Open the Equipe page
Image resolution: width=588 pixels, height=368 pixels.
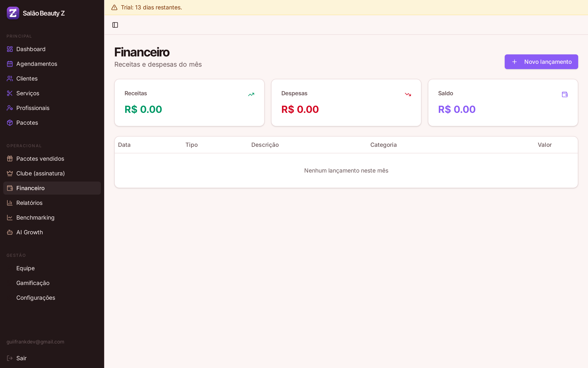52,268
